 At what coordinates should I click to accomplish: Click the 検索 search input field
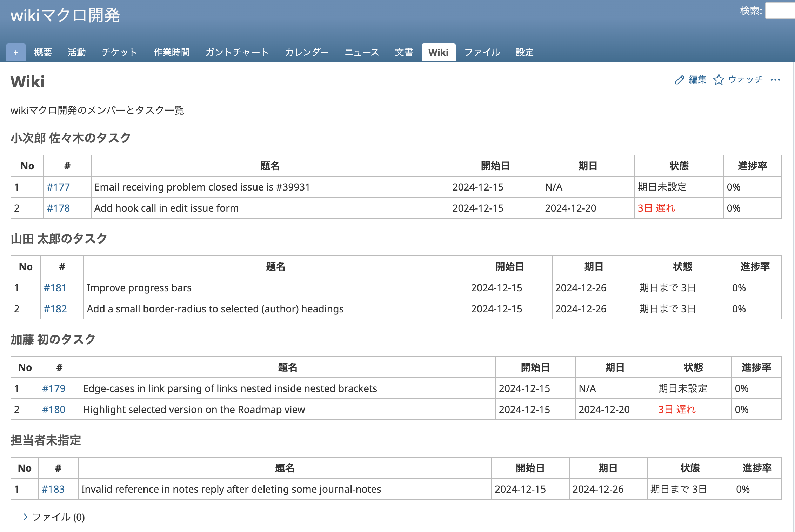coord(781,11)
